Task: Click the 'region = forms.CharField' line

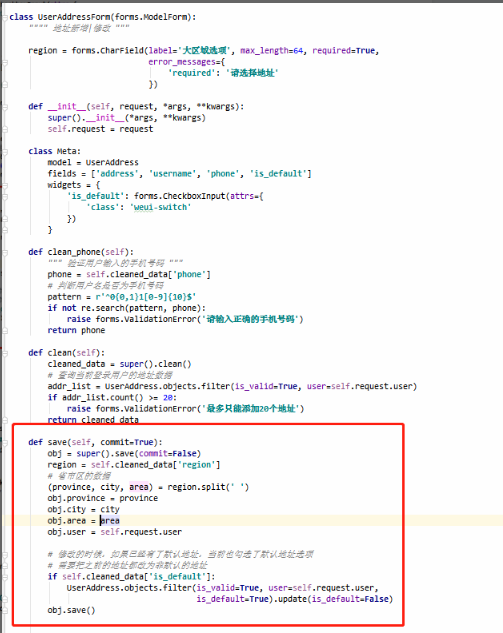Action: (204, 50)
